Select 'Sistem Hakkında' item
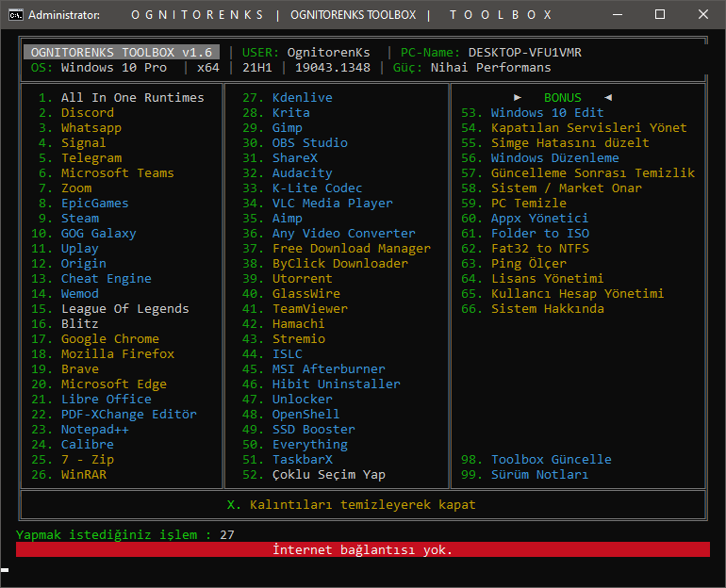 click(x=547, y=309)
